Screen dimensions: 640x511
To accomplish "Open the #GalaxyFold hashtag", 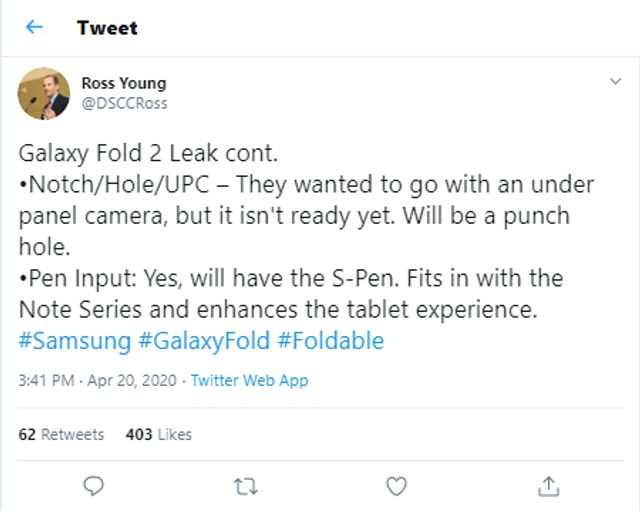I will coord(204,341).
